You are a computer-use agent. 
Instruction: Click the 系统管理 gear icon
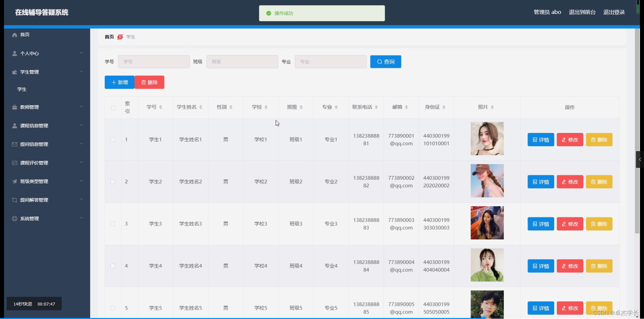pos(14,219)
